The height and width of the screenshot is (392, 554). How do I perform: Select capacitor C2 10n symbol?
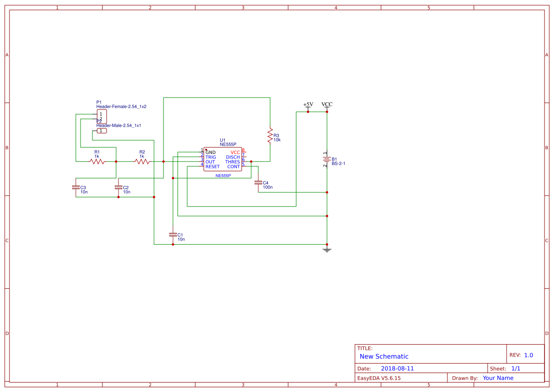[118, 188]
